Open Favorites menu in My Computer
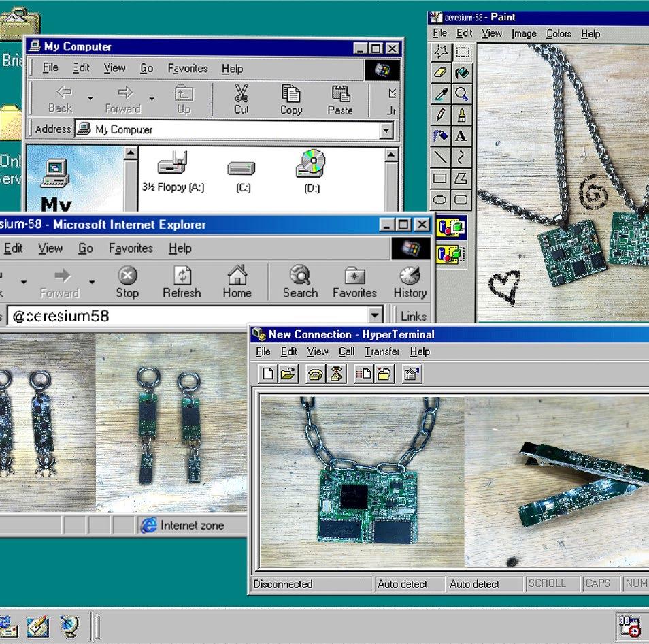Viewport: 649px width, 644px height. click(188, 68)
